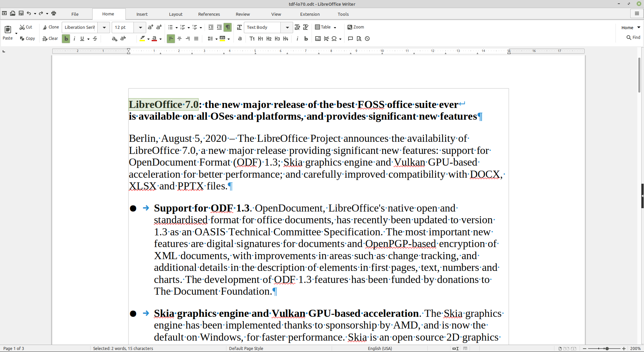Open Zoom dialog button
Screen dimensions: 644x352
point(356,27)
